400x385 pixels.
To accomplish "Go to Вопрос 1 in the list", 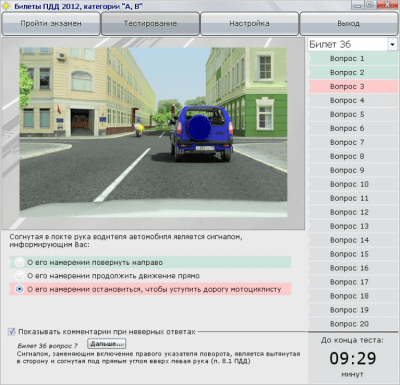I will click(x=353, y=59).
